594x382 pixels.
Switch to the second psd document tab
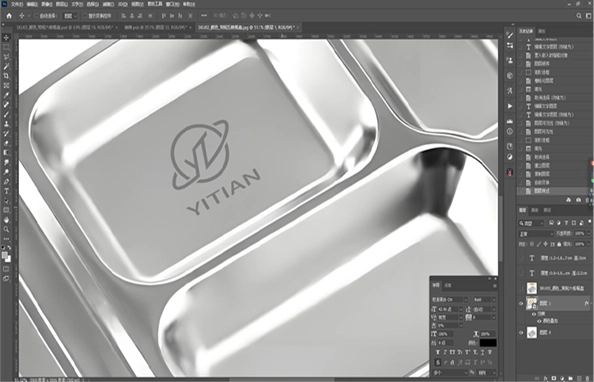pos(156,27)
